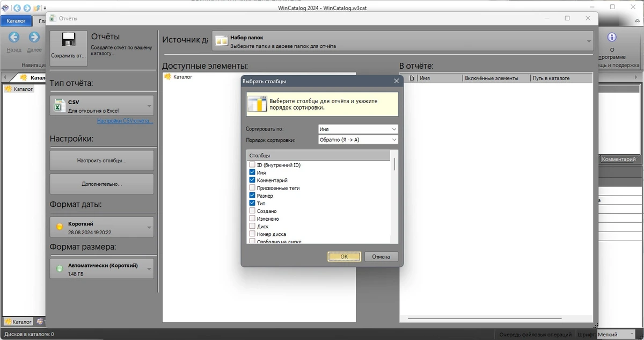
Task: Uncheck the Размер column checkbox
Action: (252, 196)
